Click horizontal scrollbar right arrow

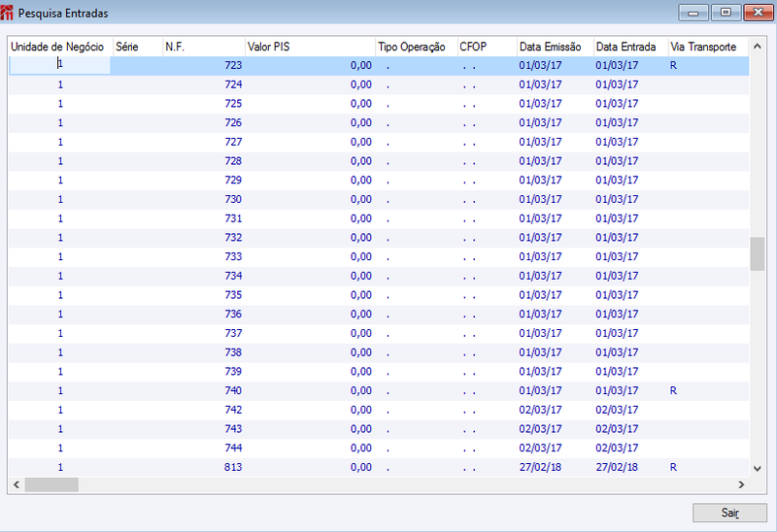pos(741,484)
